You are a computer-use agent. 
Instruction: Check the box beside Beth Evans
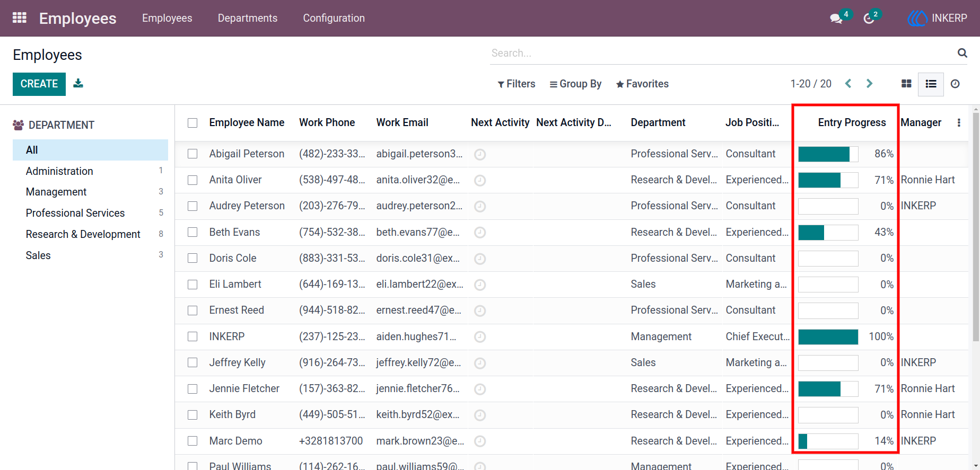(192, 232)
